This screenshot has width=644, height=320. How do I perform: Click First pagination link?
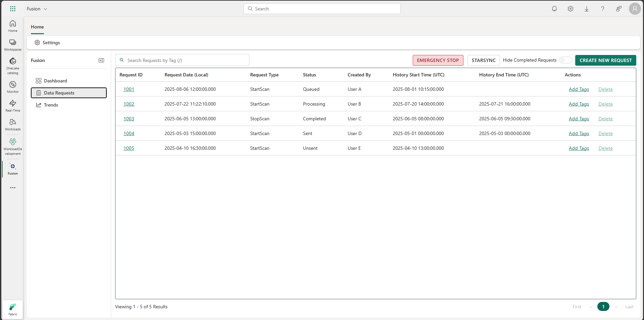pyautogui.click(x=577, y=307)
